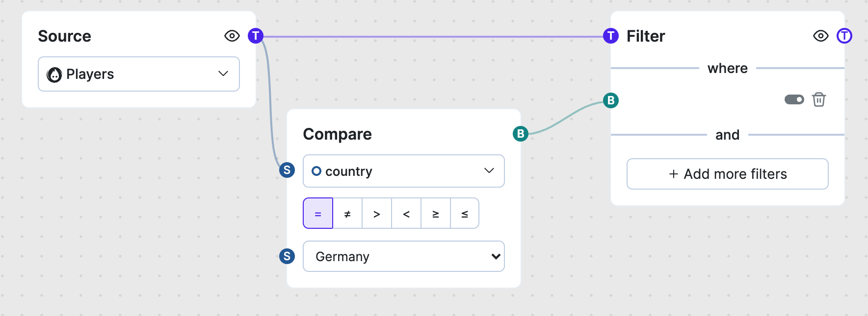Open the Players source dropdown
This screenshot has width=868, height=316.
click(139, 74)
